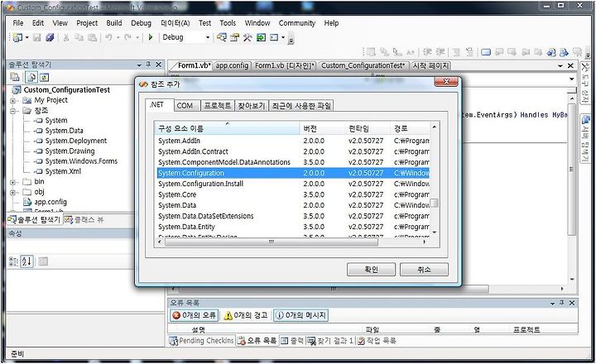The height and width of the screenshot is (364, 596).
Task: Switch properties to Categorized view
Action: click(x=13, y=261)
